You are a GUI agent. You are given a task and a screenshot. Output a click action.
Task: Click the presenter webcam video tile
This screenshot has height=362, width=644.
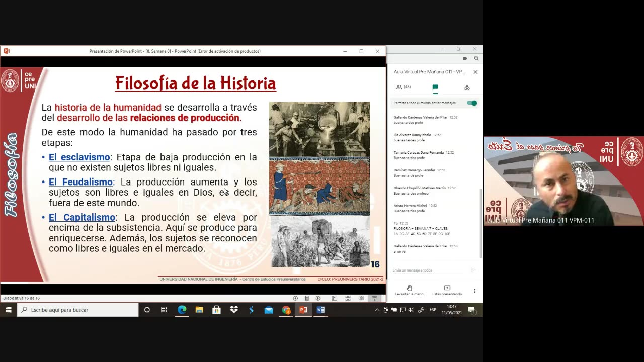pyautogui.click(x=563, y=181)
